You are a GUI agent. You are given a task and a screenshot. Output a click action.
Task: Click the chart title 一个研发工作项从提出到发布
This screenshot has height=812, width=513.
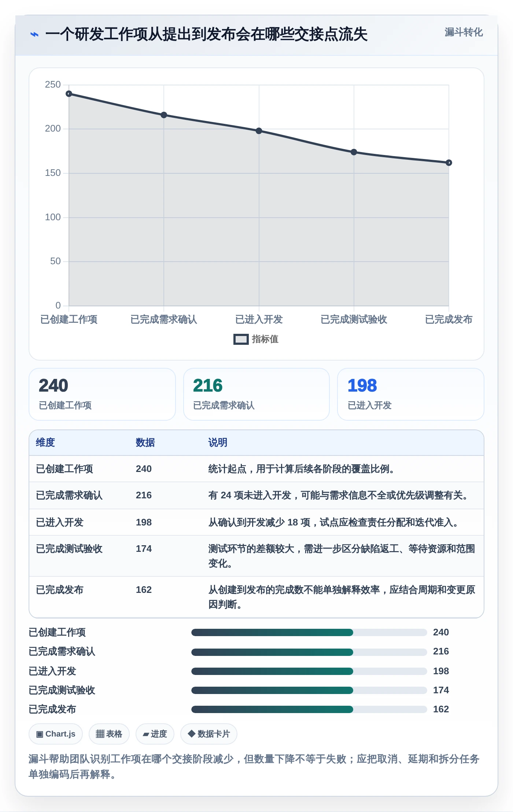pyautogui.click(x=206, y=34)
